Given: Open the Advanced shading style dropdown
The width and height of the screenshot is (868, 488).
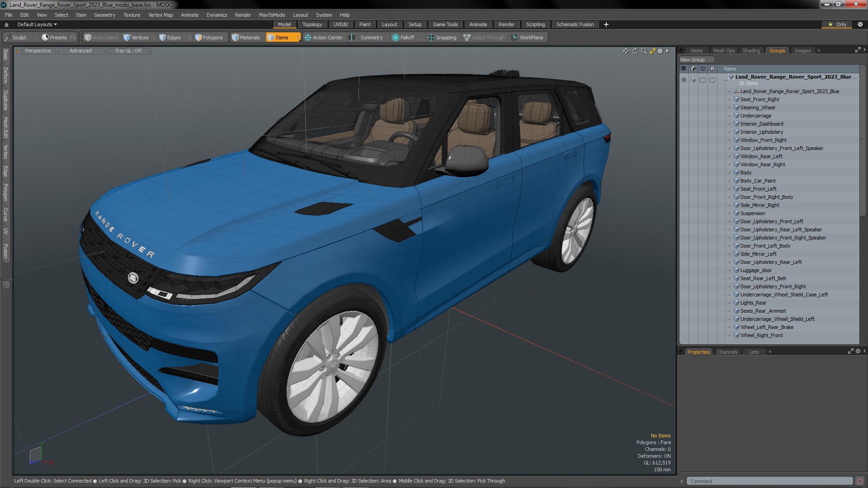Looking at the screenshot, I should coord(80,51).
